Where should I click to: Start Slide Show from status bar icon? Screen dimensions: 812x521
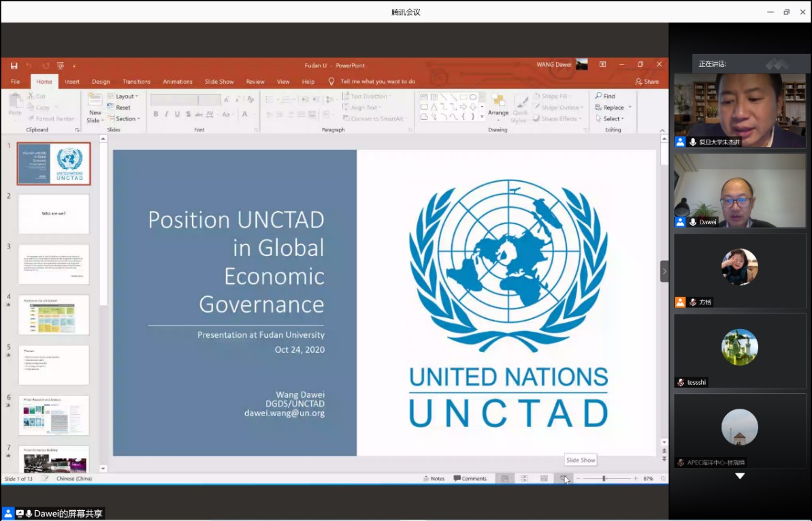pos(564,479)
